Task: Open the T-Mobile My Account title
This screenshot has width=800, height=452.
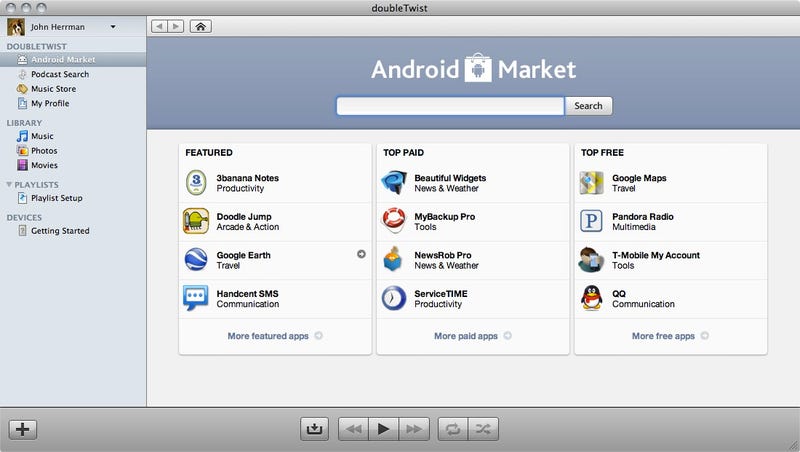Action: click(x=656, y=255)
